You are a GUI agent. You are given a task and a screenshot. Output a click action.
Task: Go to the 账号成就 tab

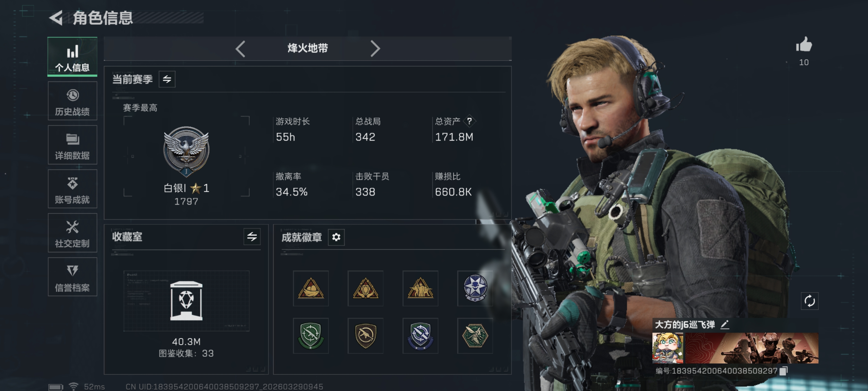[72, 189]
